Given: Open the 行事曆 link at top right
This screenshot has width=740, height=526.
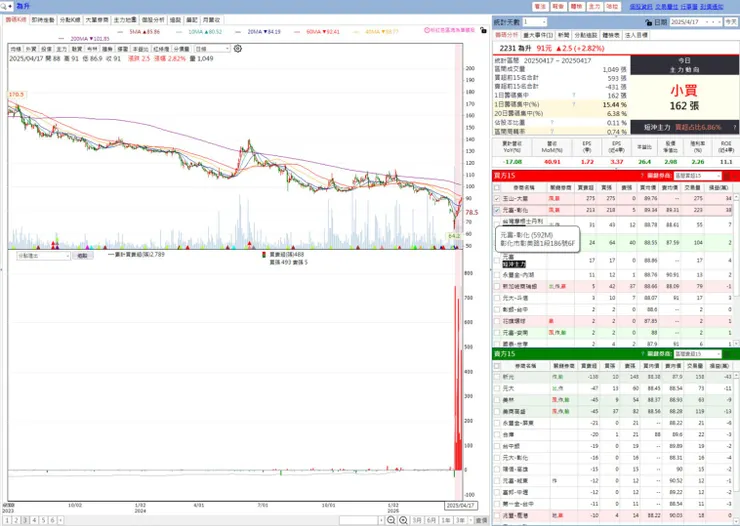Looking at the screenshot, I should pos(689,7).
